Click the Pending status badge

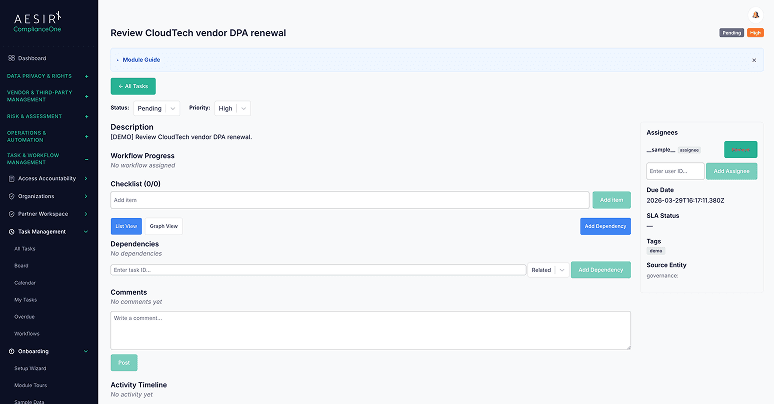click(732, 33)
